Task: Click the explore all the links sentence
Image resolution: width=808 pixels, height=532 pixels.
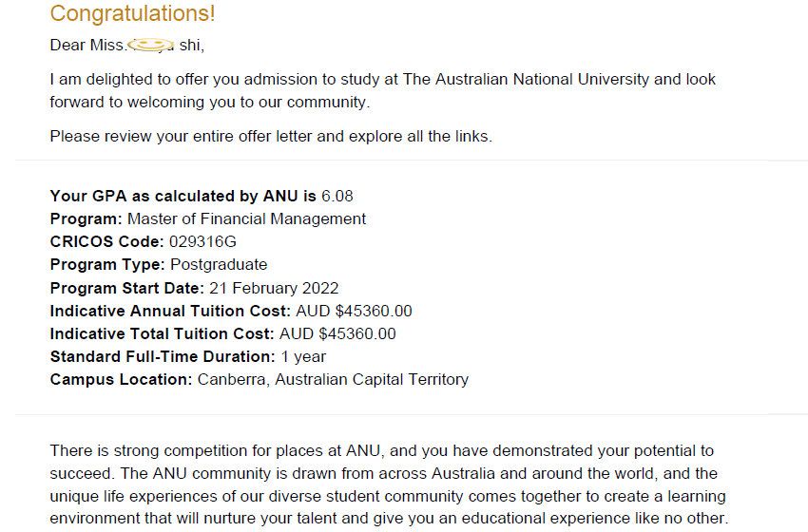Action: tap(271, 137)
